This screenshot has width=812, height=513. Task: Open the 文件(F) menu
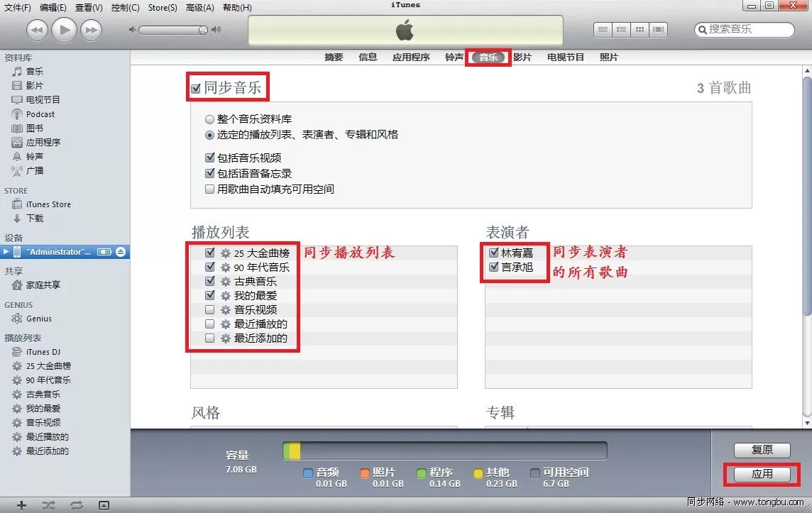tap(18, 8)
